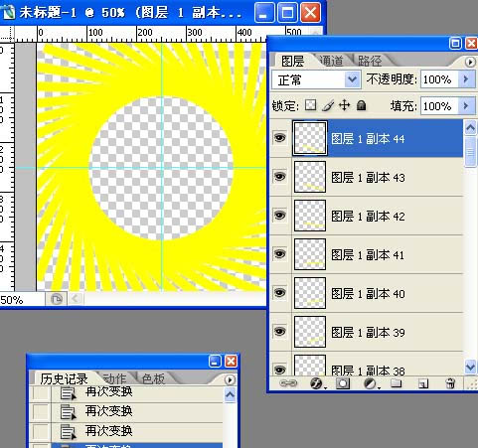Collapse the Layers panel window button
This screenshot has width=478, height=448.
455,43
